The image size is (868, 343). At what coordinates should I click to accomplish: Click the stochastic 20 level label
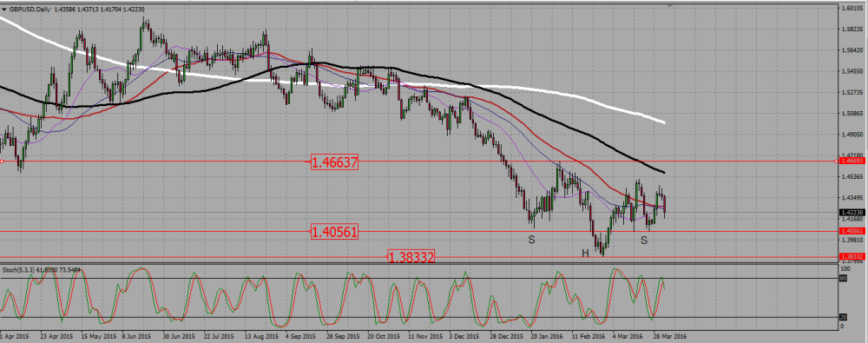click(x=844, y=318)
